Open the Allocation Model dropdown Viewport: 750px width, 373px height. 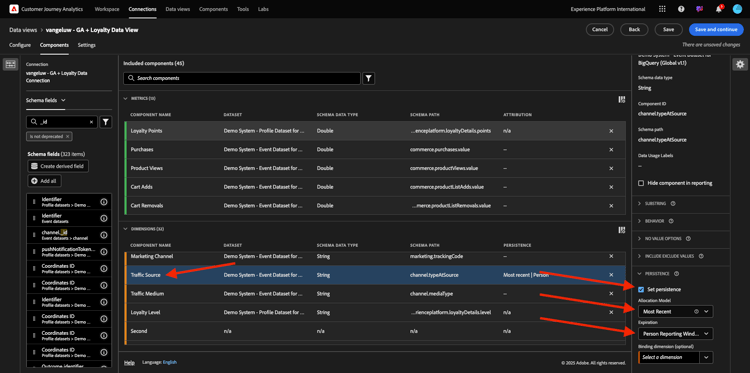pos(675,312)
